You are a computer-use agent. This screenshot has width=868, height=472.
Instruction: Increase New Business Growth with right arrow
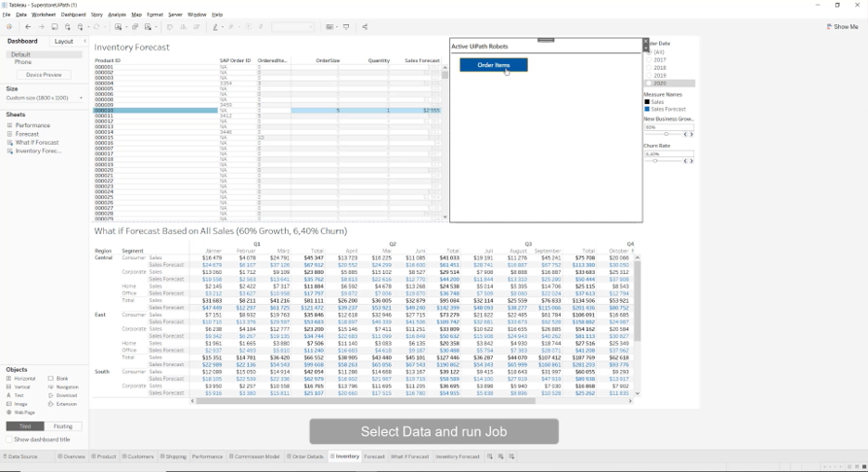[x=691, y=134]
